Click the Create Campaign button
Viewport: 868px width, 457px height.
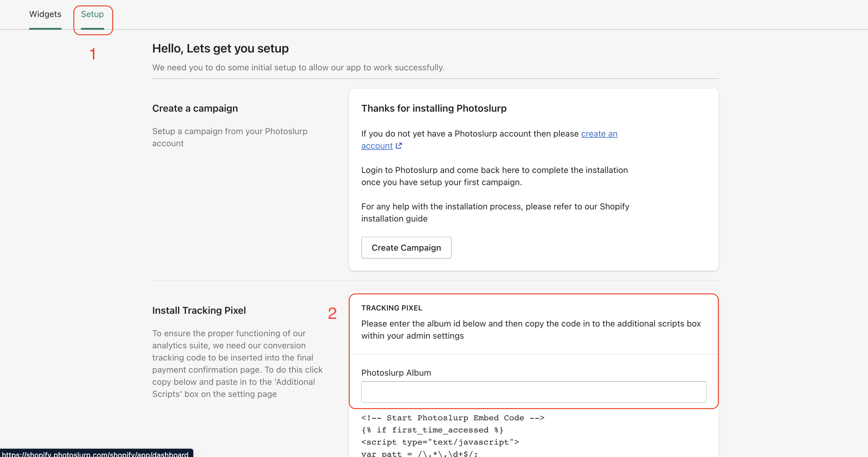406,248
